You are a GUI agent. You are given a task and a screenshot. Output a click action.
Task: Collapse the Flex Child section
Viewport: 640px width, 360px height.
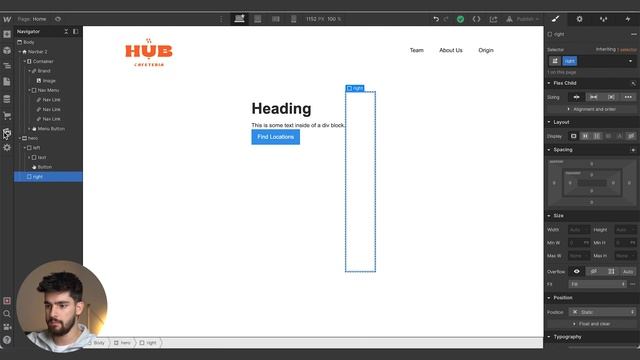click(x=549, y=83)
